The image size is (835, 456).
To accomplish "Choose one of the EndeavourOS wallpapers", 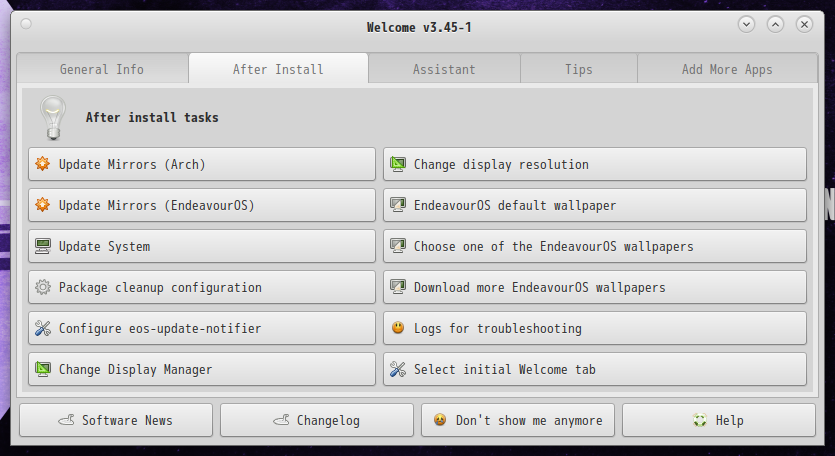I will tap(595, 246).
